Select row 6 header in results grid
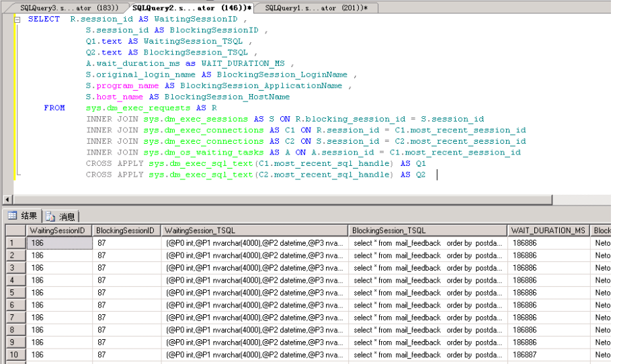Viewport: 617px width, 364px height. (x=15, y=306)
